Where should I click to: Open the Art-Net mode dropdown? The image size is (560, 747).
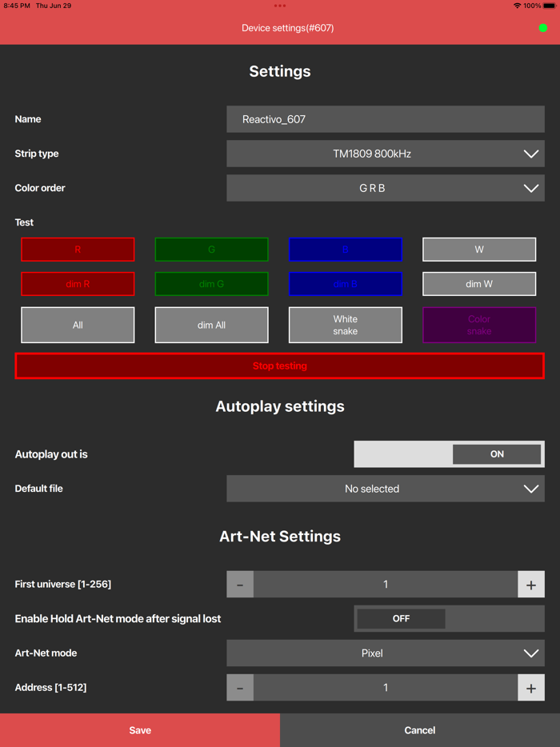pyautogui.click(x=386, y=653)
